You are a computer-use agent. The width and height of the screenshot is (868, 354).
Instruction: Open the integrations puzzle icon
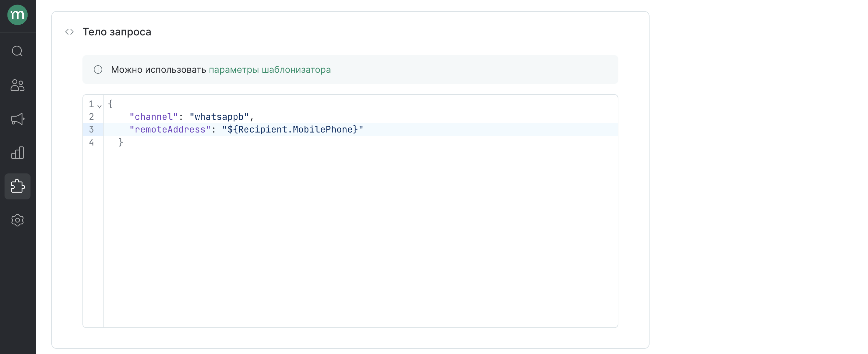[x=18, y=186]
